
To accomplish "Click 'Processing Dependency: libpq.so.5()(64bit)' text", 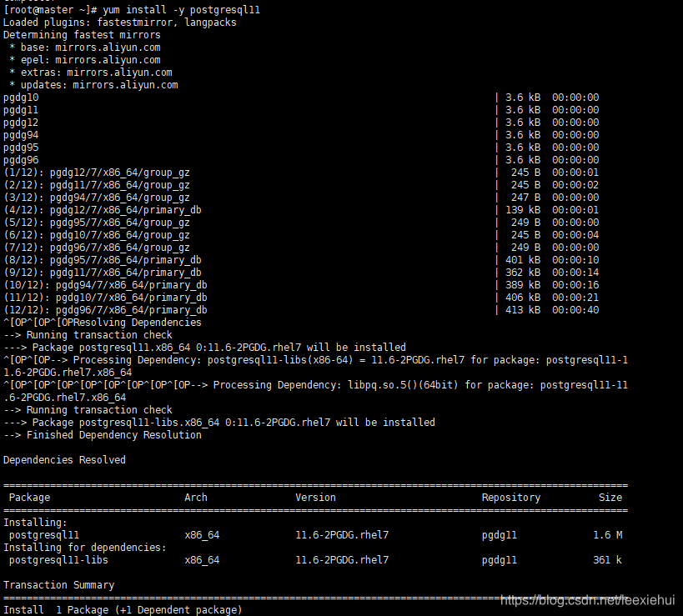I will point(335,385).
